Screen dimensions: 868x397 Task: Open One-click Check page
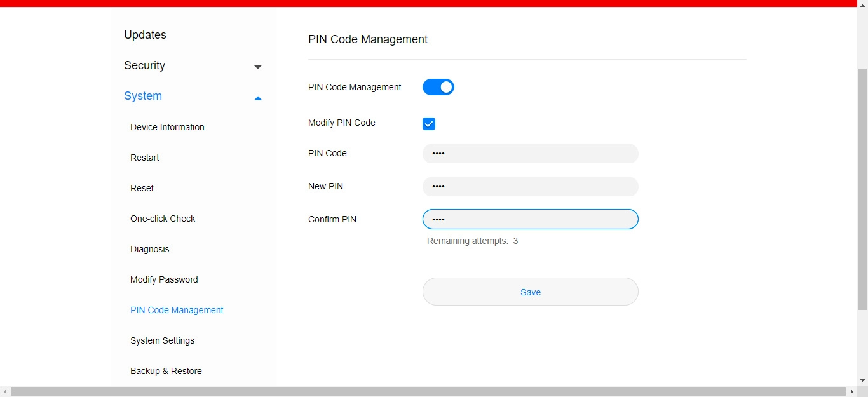(x=163, y=219)
